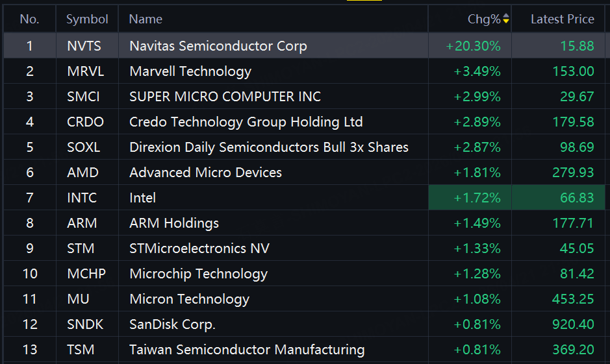
Task: Sort by the Latest Price column header
Action: pos(562,19)
